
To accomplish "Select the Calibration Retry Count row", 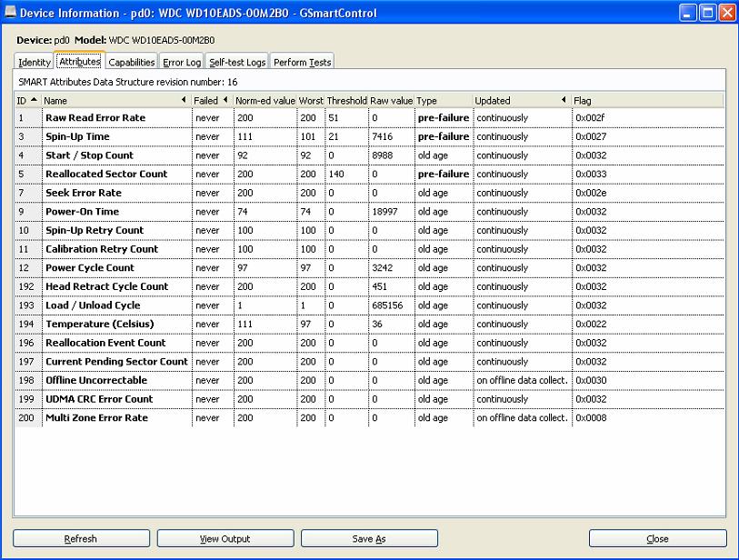I will tap(369, 249).
